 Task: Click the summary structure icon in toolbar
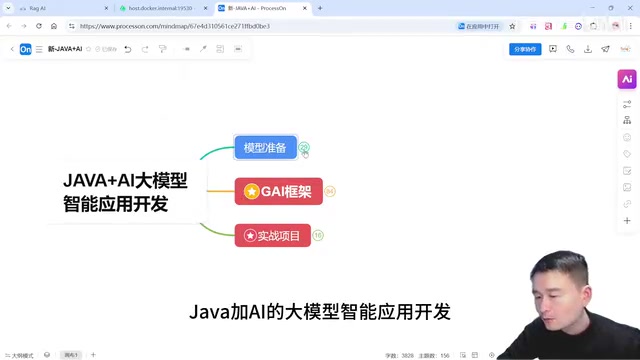point(220,49)
